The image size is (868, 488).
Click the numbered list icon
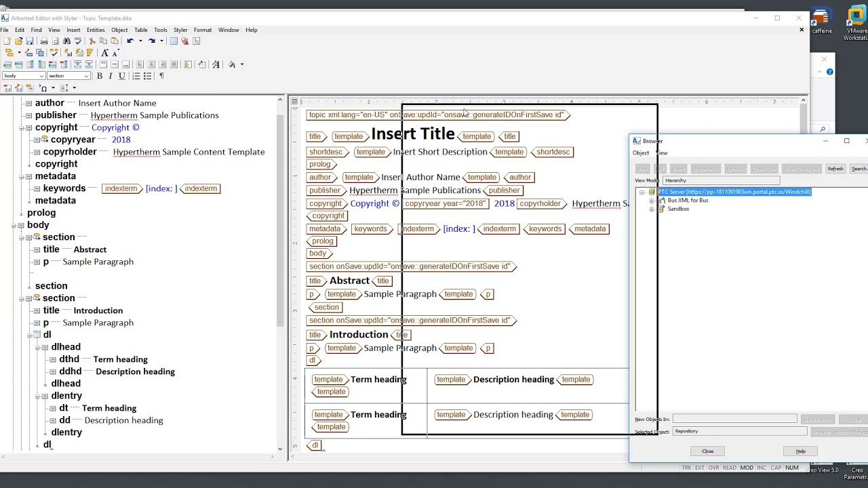tap(136, 76)
